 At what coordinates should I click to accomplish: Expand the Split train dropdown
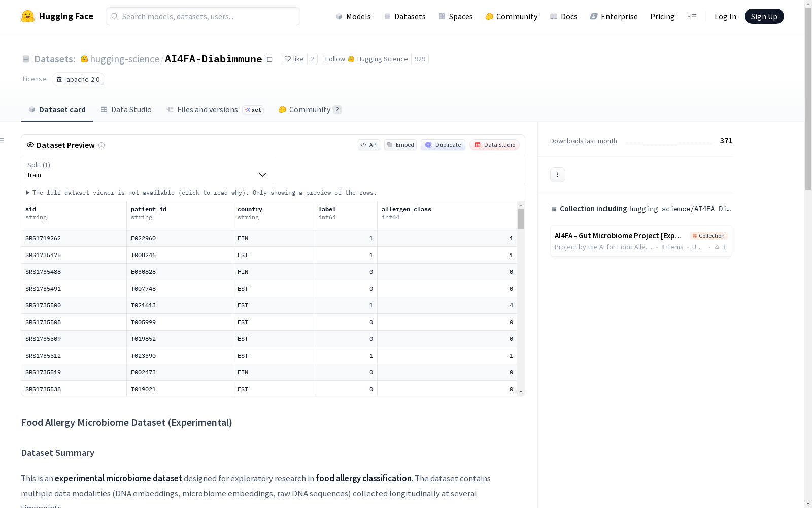147,170
